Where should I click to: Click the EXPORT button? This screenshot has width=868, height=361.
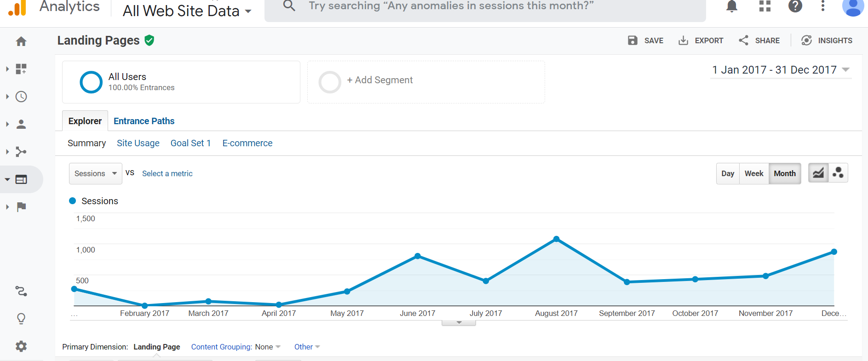pos(701,40)
